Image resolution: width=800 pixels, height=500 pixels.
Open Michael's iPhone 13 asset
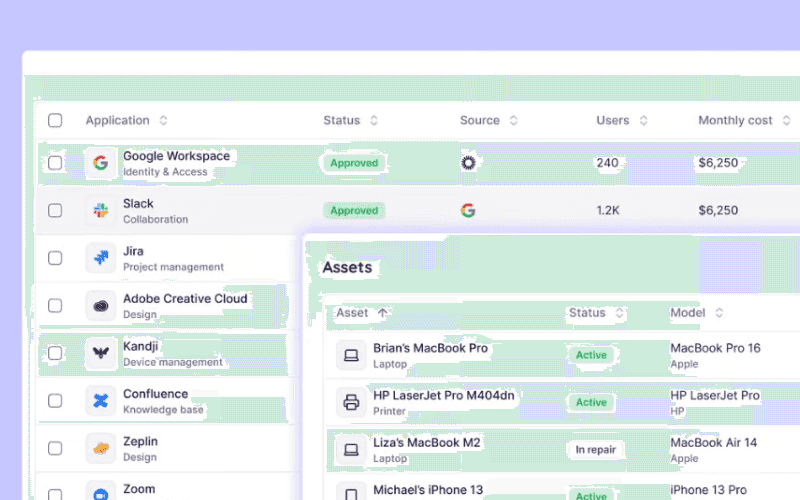pos(428,490)
